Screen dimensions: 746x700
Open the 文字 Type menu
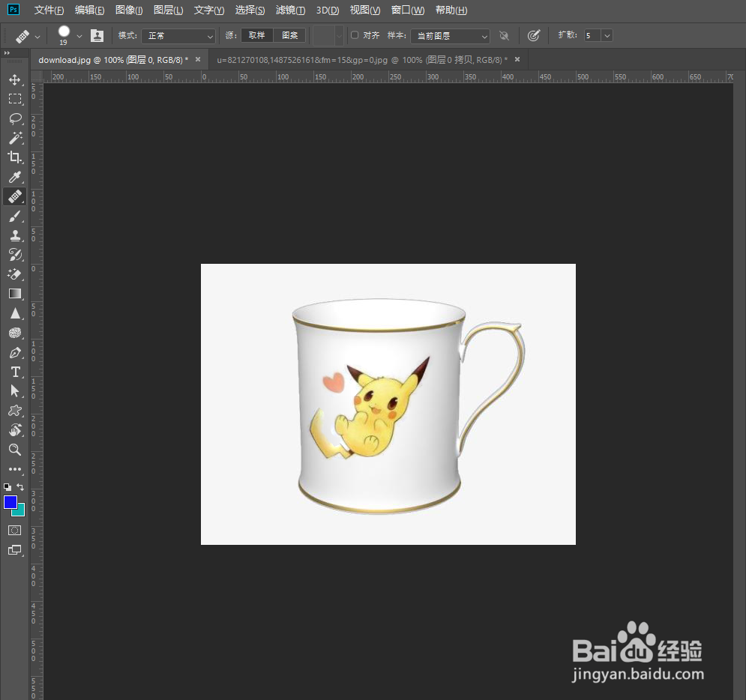coord(209,10)
